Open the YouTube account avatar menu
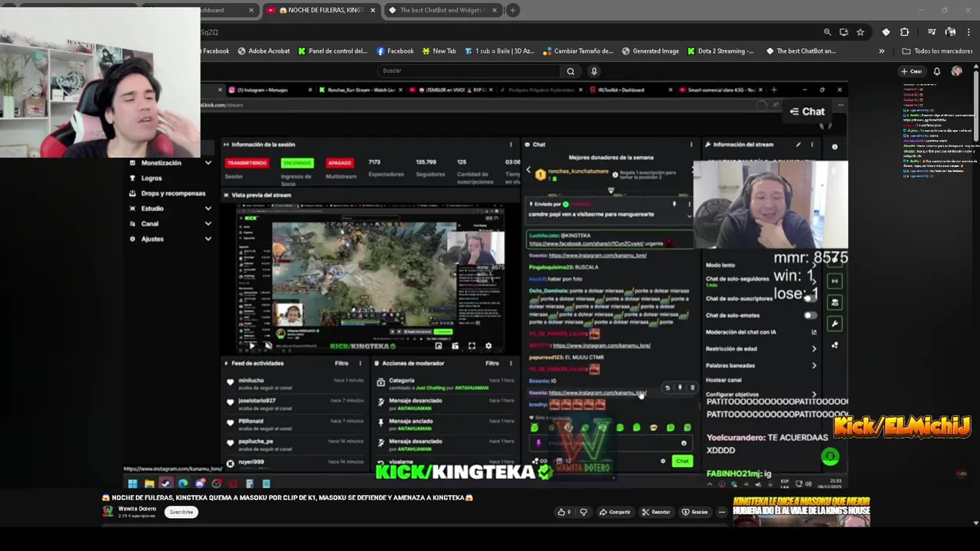Image resolution: width=980 pixels, height=551 pixels. (956, 71)
